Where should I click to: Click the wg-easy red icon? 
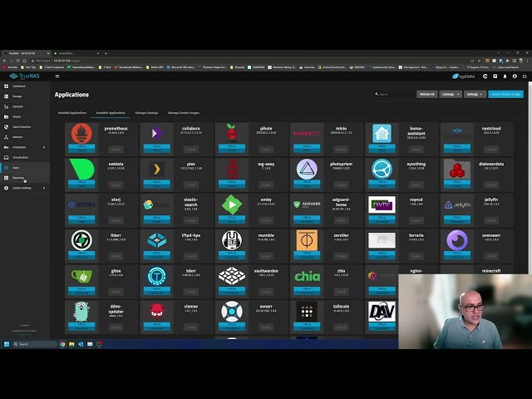232,169
